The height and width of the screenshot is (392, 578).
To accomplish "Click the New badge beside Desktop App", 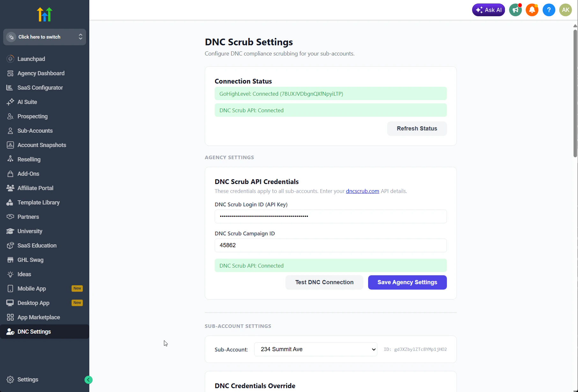I will coord(77,303).
